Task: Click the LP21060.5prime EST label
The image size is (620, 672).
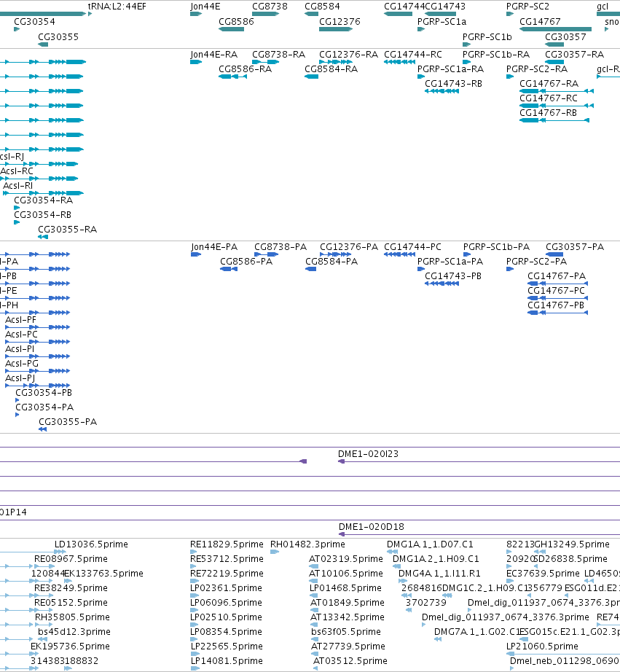Action: [x=542, y=646]
